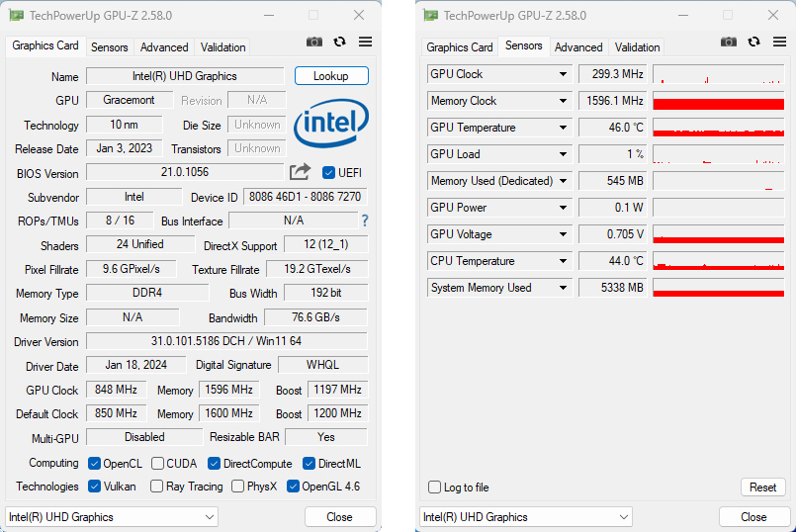Open the hamburger menu in Sensors window
This screenshot has height=532, width=797.
pyautogui.click(x=780, y=42)
